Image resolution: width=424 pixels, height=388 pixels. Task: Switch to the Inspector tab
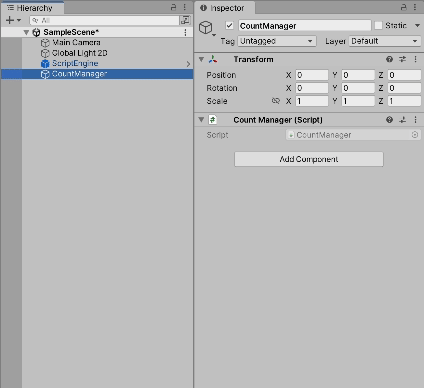tap(224, 8)
